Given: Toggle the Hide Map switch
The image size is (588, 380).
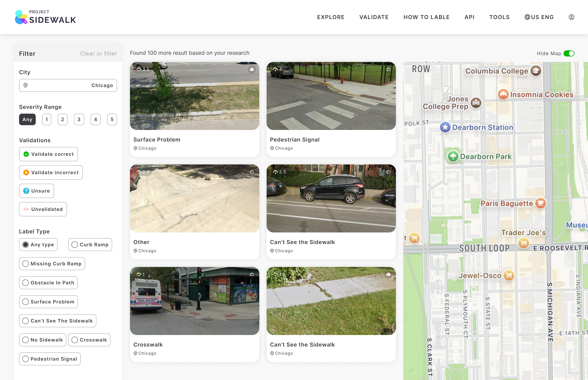Looking at the screenshot, I should tap(569, 53).
